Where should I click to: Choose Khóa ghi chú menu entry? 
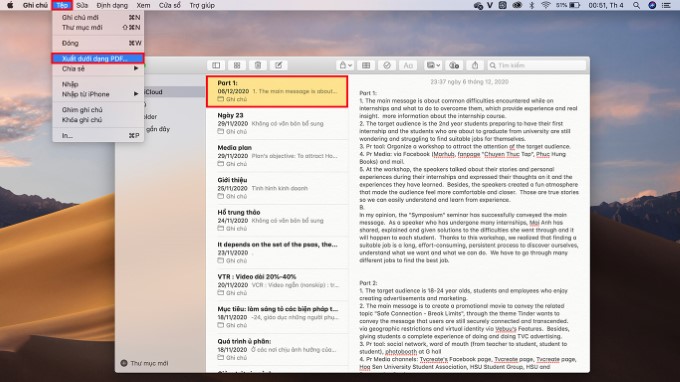pyautogui.click(x=98, y=120)
